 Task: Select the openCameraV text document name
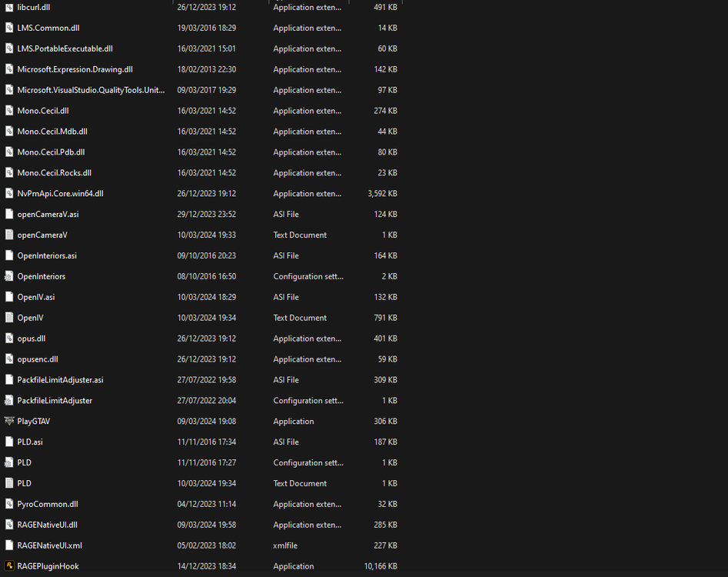coord(42,235)
